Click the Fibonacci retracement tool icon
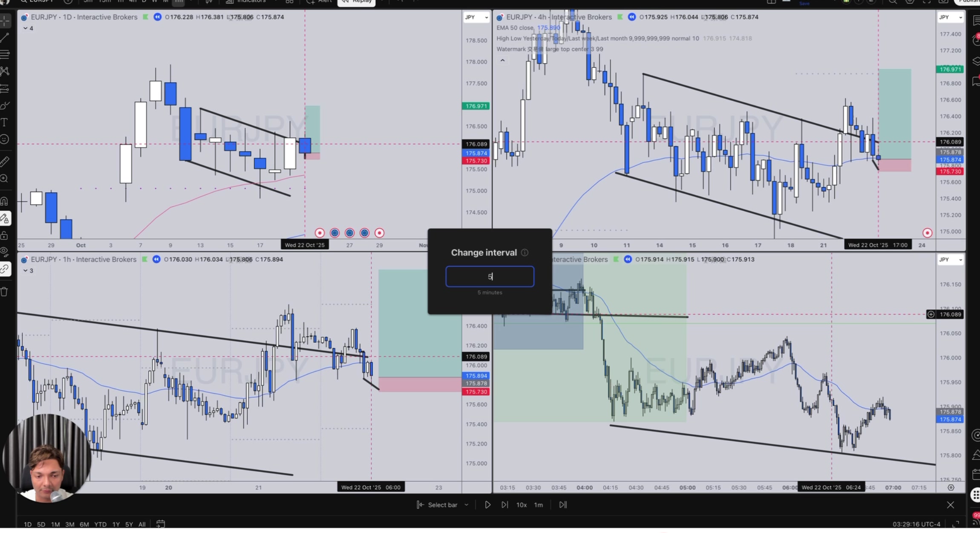The image size is (980, 533). (5, 54)
